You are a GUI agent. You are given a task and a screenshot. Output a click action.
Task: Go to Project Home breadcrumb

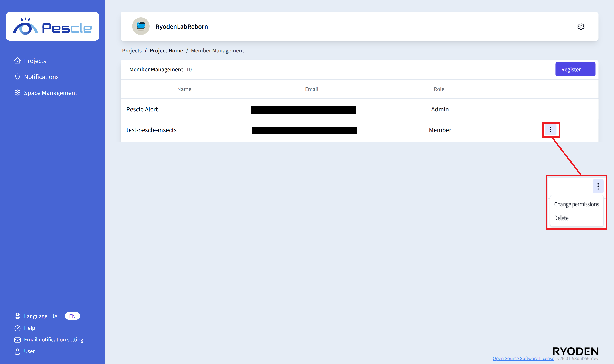click(166, 51)
